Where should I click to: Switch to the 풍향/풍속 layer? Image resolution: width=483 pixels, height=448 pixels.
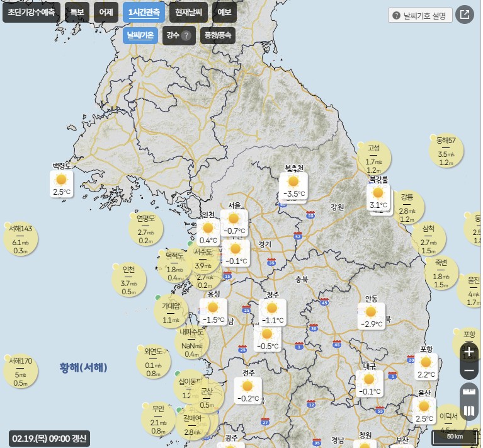click(x=218, y=35)
